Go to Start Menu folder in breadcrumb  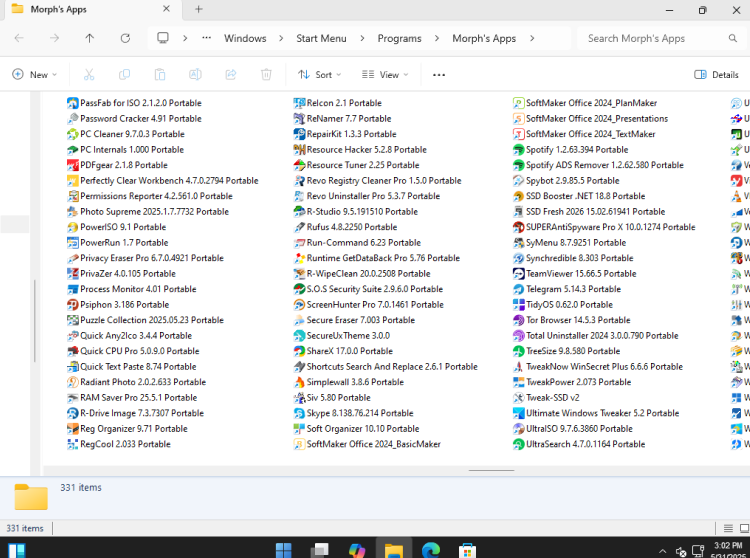pyautogui.click(x=321, y=38)
